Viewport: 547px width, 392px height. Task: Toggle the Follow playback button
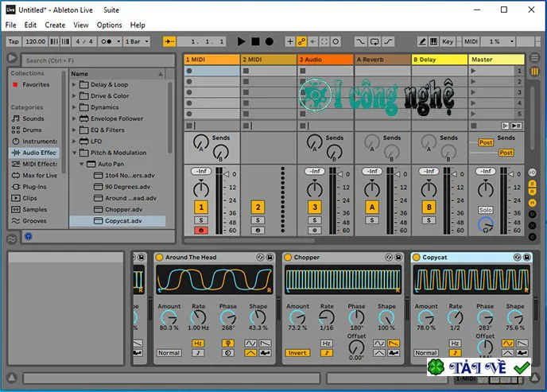(x=169, y=41)
